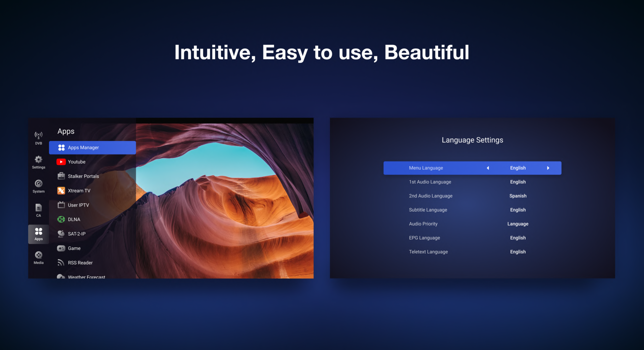Click the English value for Subtitle Language

coord(518,210)
